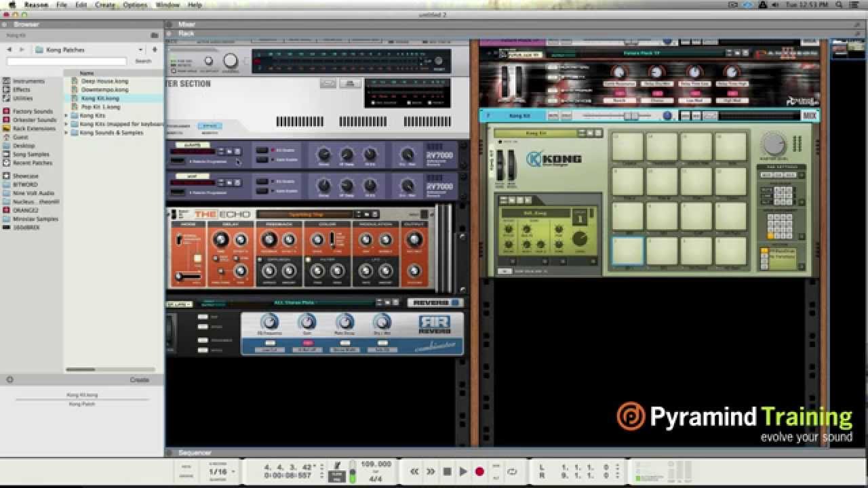
Task: Toggle the Loop button in the transport
Action: pyautogui.click(x=513, y=471)
